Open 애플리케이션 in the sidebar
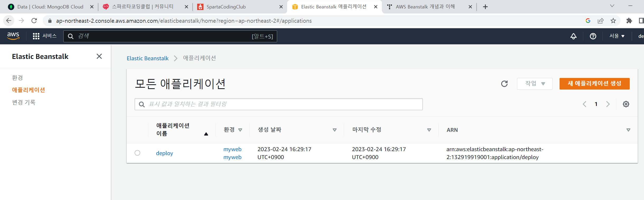The height and width of the screenshot is (200, 644). pos(29,90)
